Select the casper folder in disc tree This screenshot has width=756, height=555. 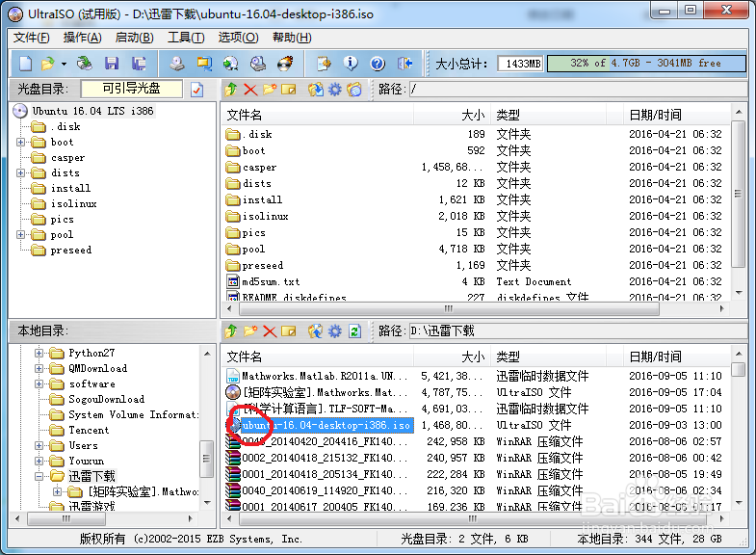click(x=67, y=158)
